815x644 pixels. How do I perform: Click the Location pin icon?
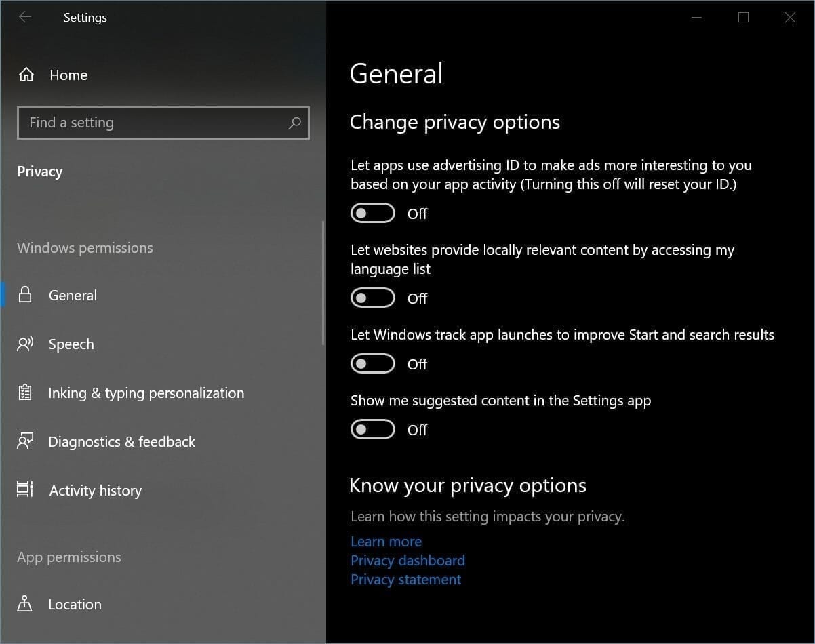pos(25,604)
